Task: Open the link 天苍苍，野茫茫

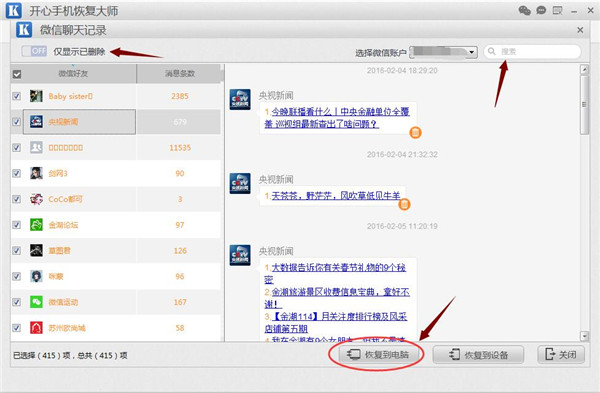Action: [336, 196]
